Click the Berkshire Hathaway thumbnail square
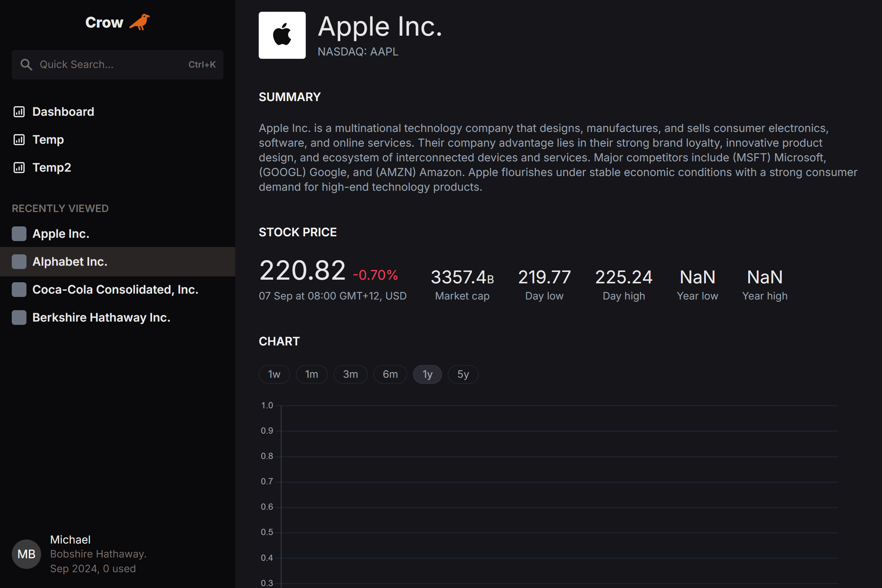Viewport: 882px width, 588px height. (x=19, y=318)
